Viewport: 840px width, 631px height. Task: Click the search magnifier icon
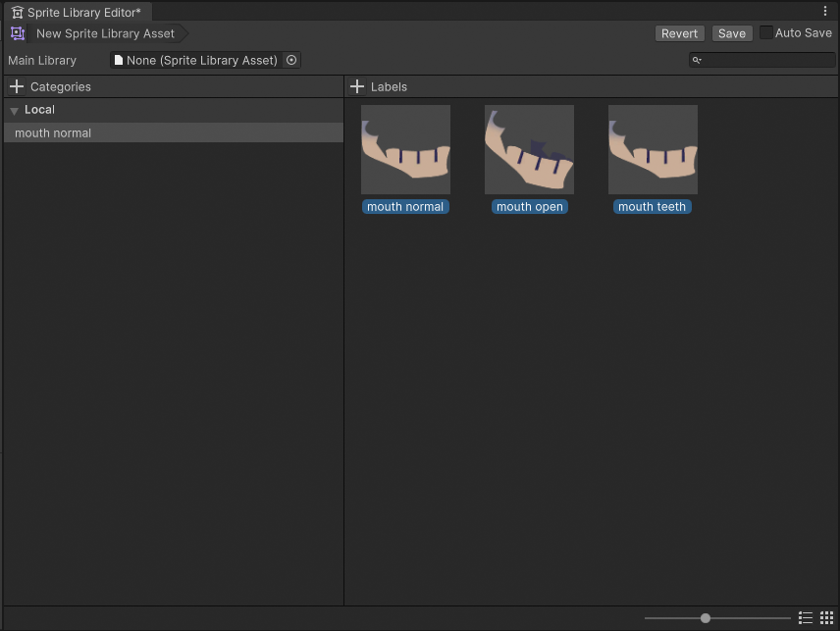697,60
